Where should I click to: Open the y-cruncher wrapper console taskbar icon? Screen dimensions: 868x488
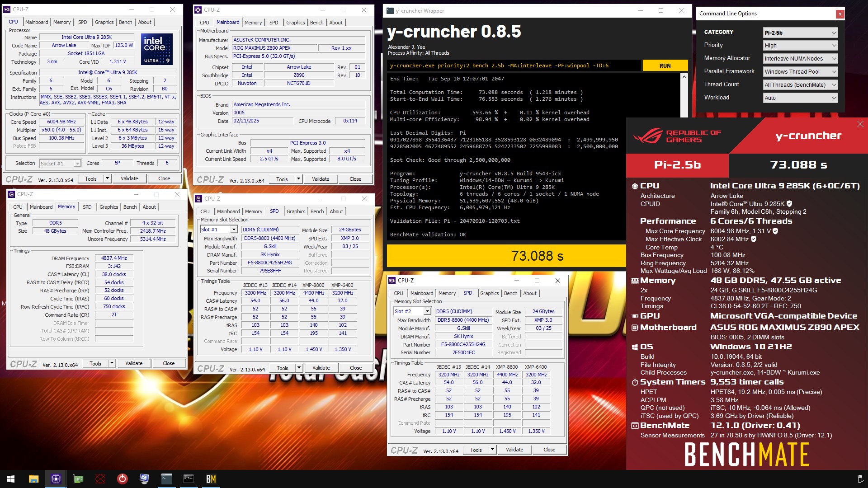tap(167, 479)
